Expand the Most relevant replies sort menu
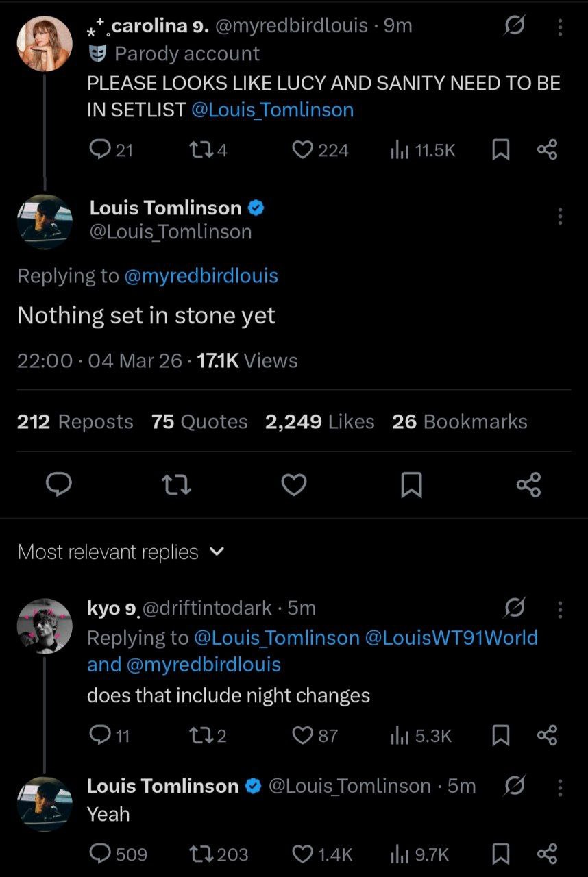Screen dimensions: 588x877 click(x=217, y=552)
